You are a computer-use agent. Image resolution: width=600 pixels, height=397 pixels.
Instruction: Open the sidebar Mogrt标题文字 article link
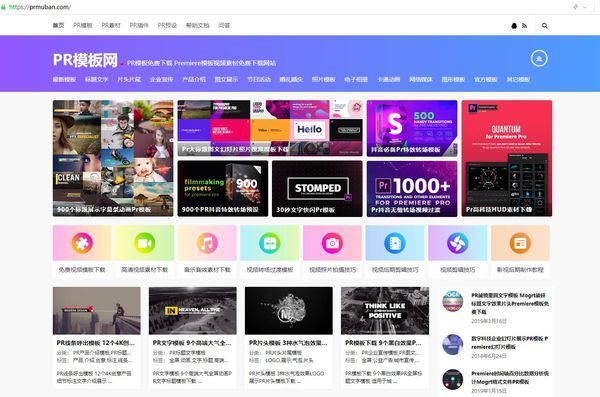pos(510,304)
